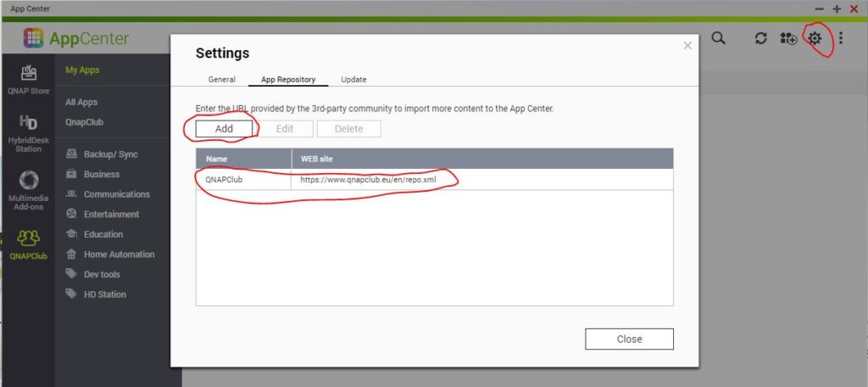The height and width of the screenshot is (387, 868).
Task: Click the AppCenter logo icon
Action: tap(33, 37)
